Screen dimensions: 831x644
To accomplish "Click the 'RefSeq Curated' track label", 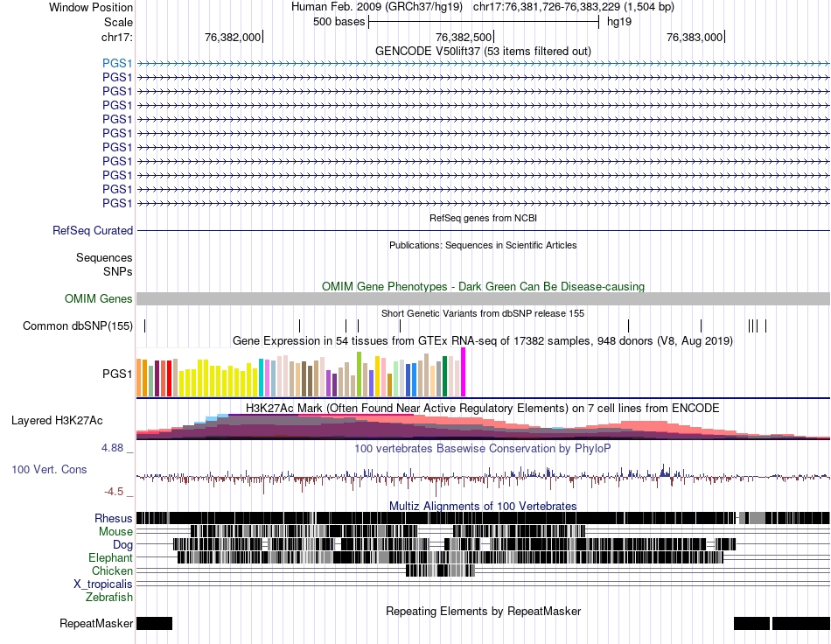I will pyautogui.click(x=92, y=231).
